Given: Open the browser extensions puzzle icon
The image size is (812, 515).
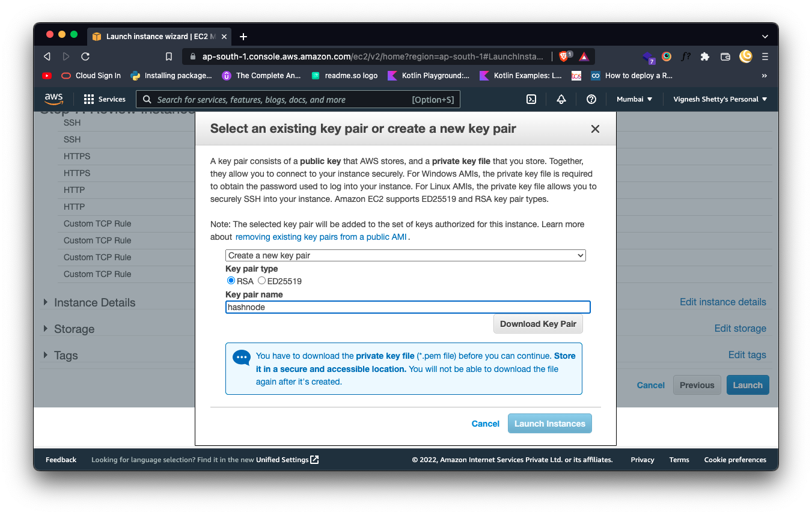Looking at the screenshot, I should [x=705, y=56].
